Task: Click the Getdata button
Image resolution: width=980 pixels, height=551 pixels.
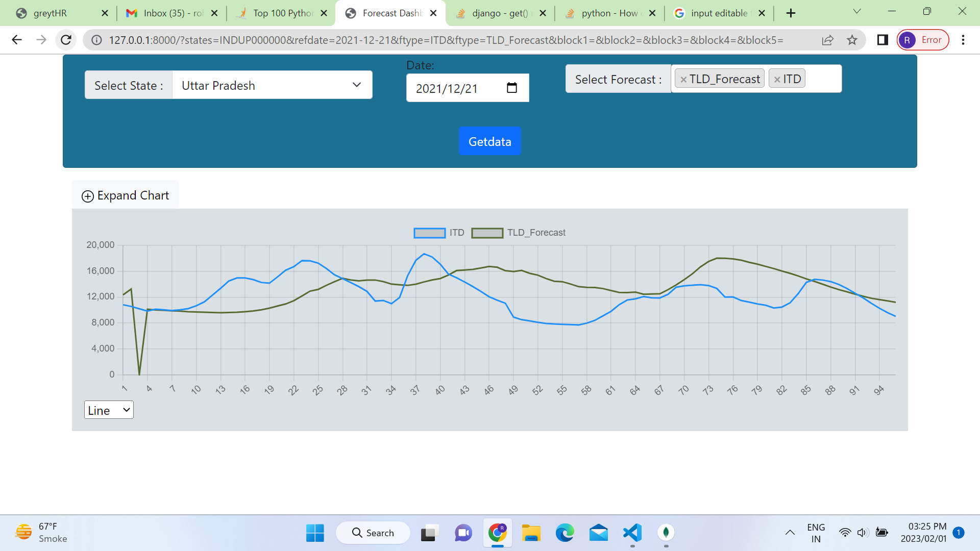Action: (489, 141)
